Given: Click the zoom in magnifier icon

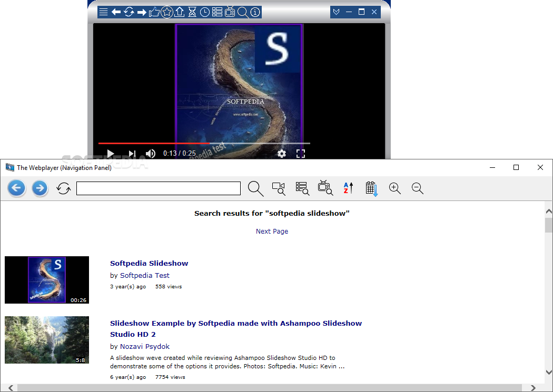Looking at the screenshot, I should (394, 188).
